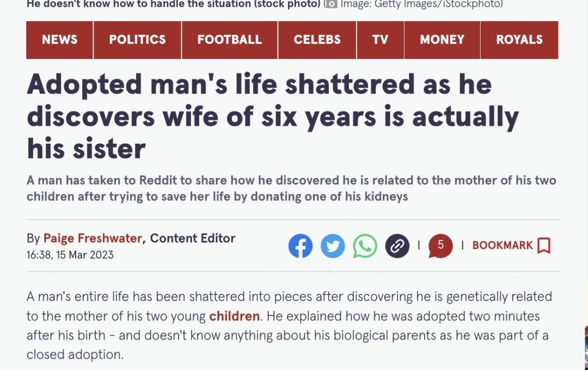The image size is (588, 370).
Task: Click the camera icon beside image credit
Action: tap(331, 4)
